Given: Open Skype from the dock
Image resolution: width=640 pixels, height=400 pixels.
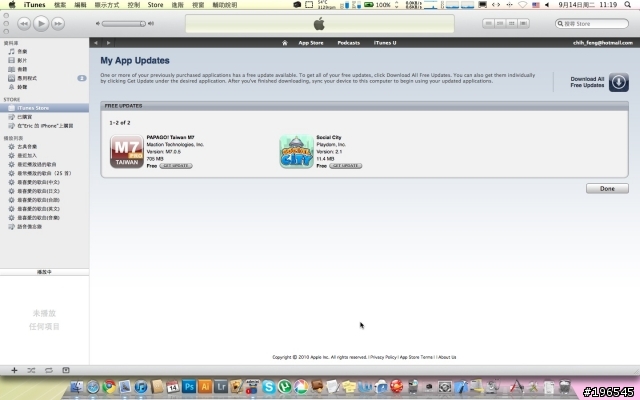Looking at the screenshot, I should click(269, 387).
